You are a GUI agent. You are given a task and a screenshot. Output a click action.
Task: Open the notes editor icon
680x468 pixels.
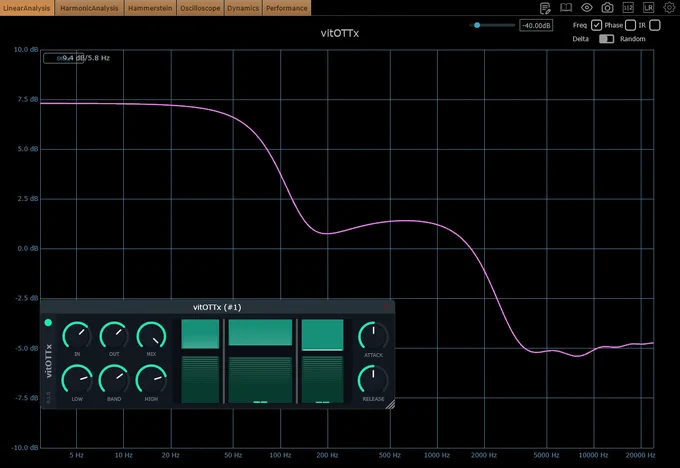pos(545,8)
